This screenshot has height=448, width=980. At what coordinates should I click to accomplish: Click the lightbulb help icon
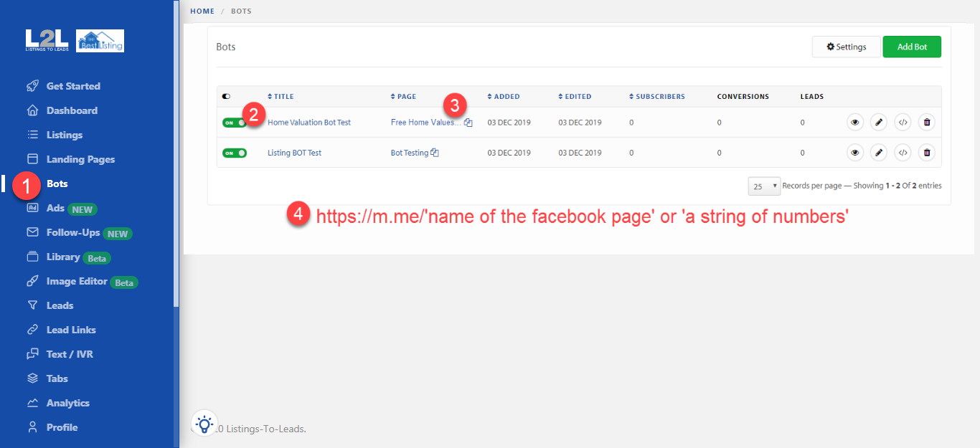pos(204,424)
